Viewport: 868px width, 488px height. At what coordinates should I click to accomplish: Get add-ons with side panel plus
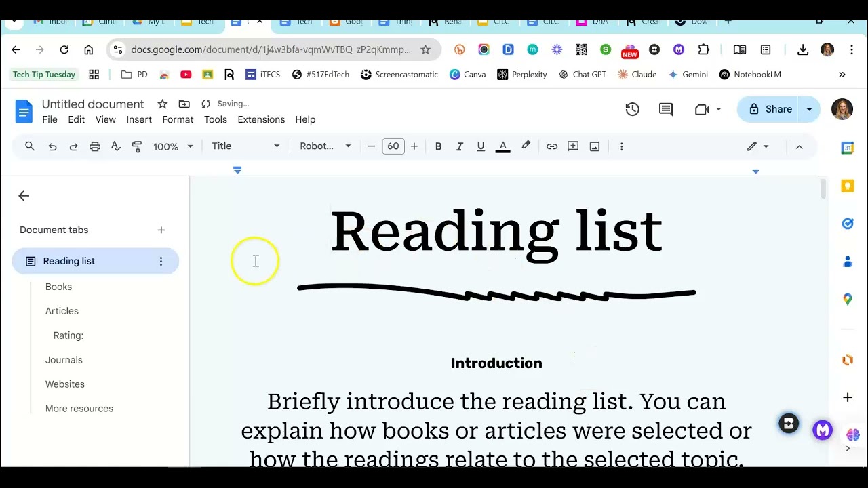[x=847, y=397]
